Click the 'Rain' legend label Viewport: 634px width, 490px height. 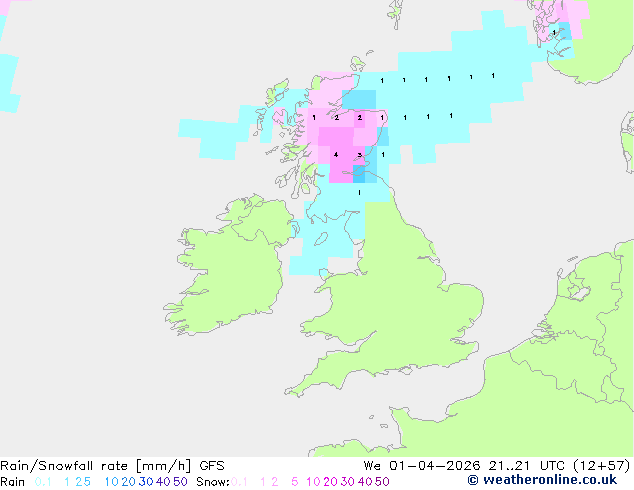13,482
